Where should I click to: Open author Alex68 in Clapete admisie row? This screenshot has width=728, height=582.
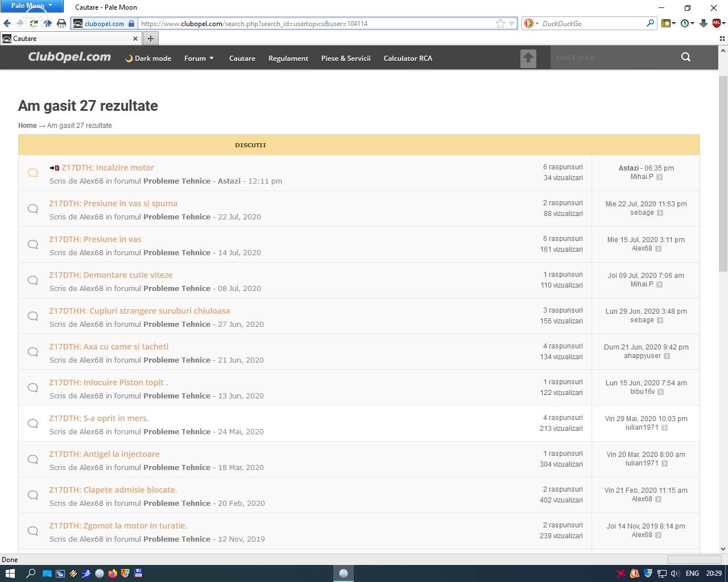pyautogui.click(x=92, y=503)
